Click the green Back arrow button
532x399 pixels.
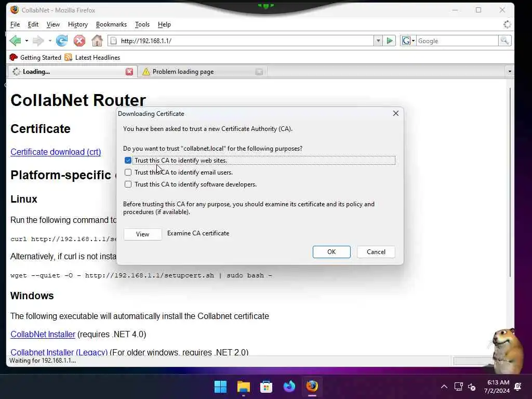(x=15, y=41)
